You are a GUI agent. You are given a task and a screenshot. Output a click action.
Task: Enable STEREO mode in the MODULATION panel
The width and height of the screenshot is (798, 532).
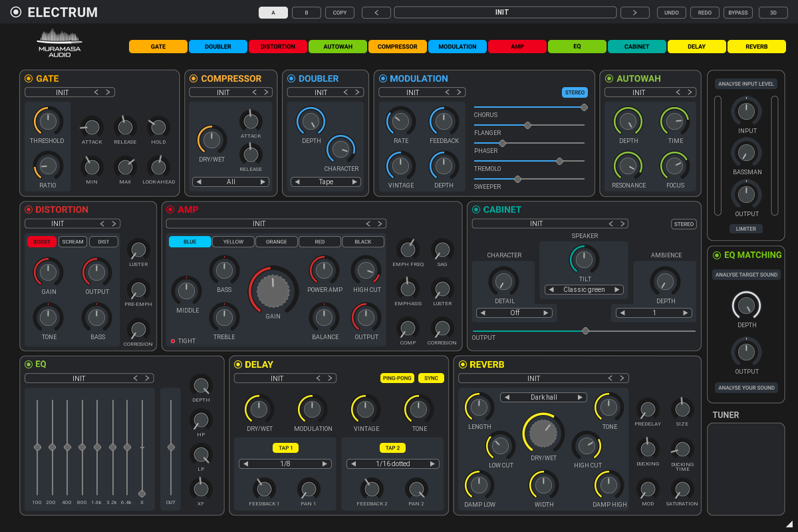tap(575, 92)
